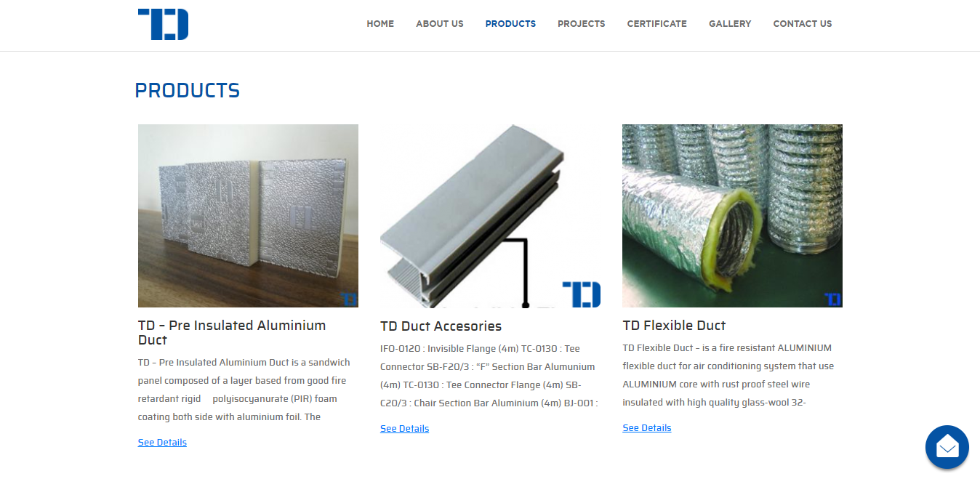See Details for TD Flexible Duct
980x479 pixels.
pos(646,428)
